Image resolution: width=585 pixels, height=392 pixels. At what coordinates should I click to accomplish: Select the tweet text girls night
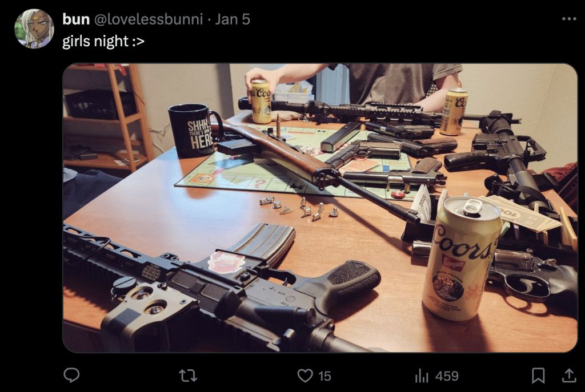(x=95, y=41)
